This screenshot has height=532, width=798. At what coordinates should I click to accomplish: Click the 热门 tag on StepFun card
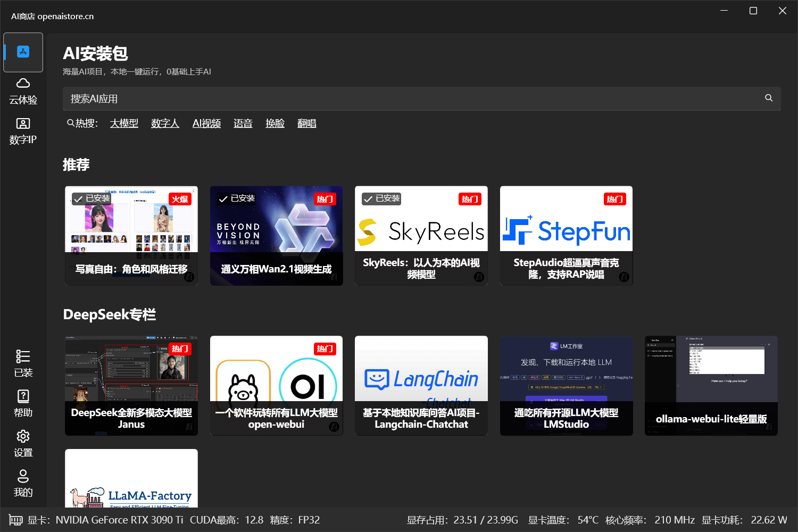[x=615, y=199]
